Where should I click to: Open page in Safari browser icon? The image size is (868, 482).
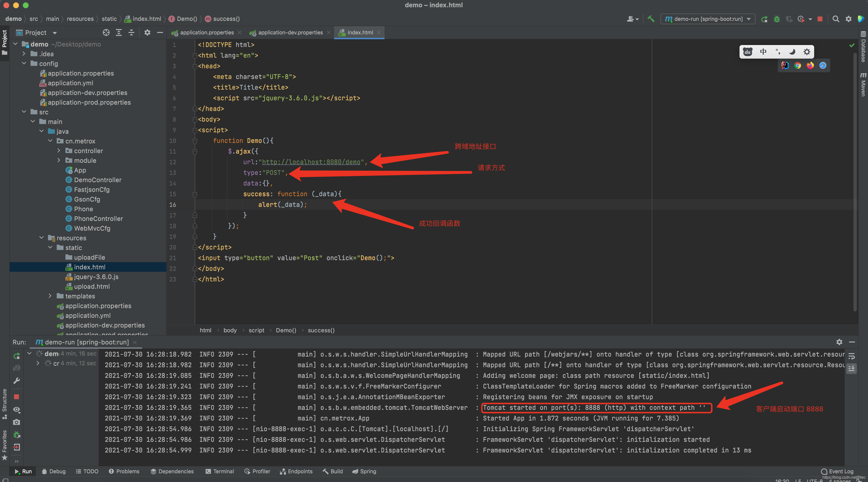(x=823, y=65)
